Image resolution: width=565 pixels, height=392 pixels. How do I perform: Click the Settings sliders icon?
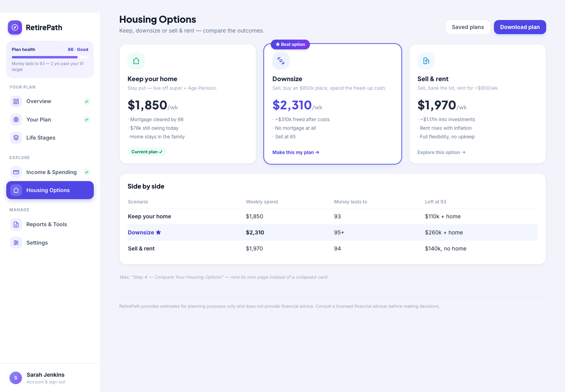click(16, 243)
